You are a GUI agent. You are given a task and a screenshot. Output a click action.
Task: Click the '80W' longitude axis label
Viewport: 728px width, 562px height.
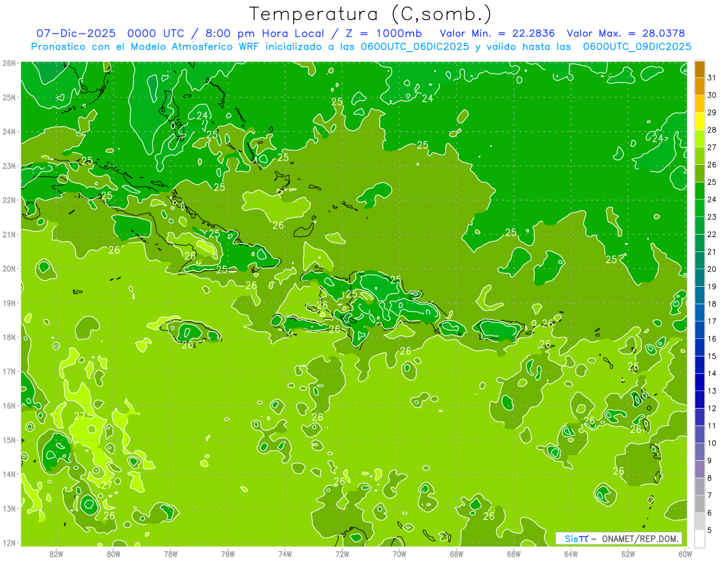tap(113, 554)
